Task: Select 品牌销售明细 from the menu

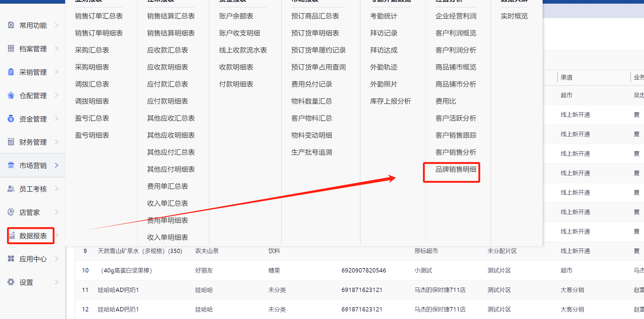Action: pyautogui.click(x=456, y=169)
